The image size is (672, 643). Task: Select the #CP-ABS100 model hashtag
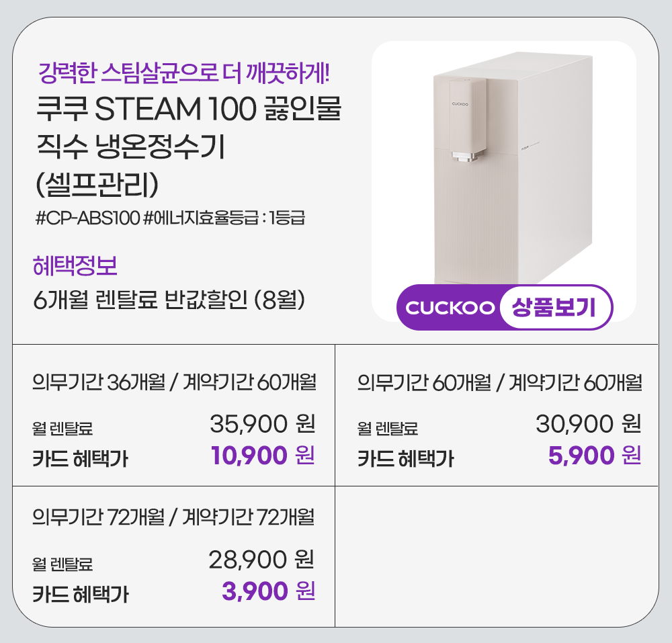coord(87,219)
